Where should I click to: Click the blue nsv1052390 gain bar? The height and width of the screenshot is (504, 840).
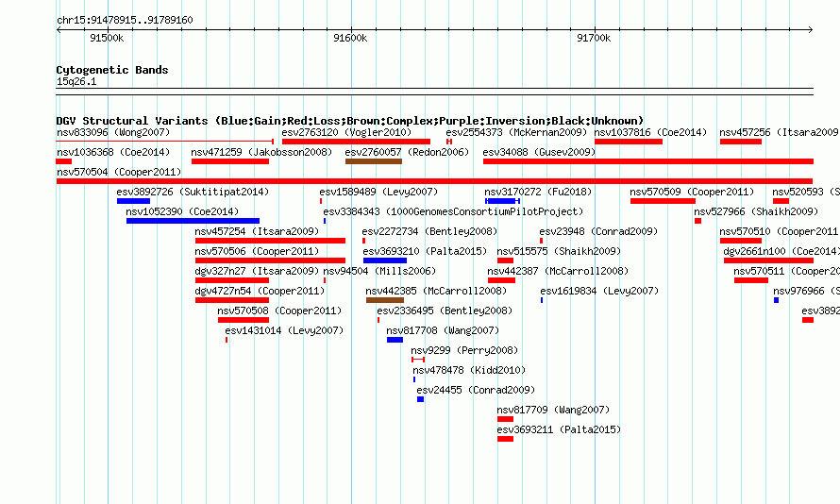point(193,221)
